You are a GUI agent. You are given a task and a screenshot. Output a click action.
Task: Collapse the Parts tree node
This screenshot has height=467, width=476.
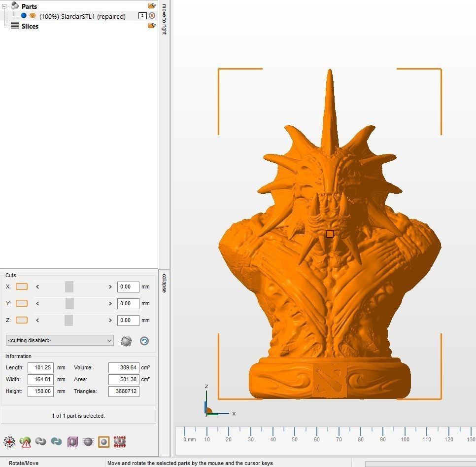[4, 6]
